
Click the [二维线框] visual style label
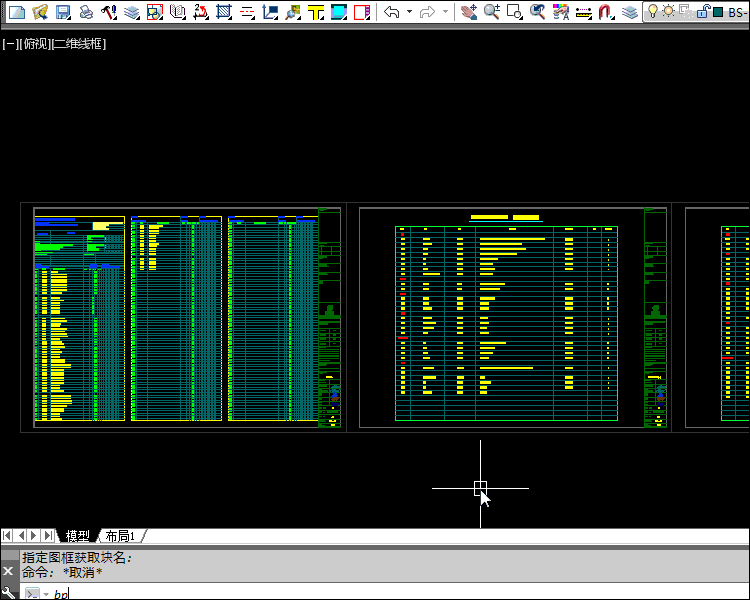pyautogui.click(x=78, y=44)
